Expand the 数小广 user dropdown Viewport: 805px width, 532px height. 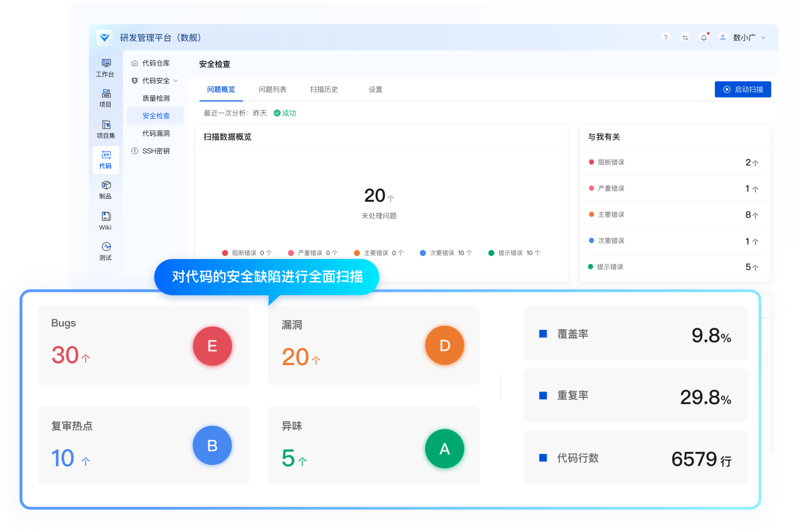point(763,38)
